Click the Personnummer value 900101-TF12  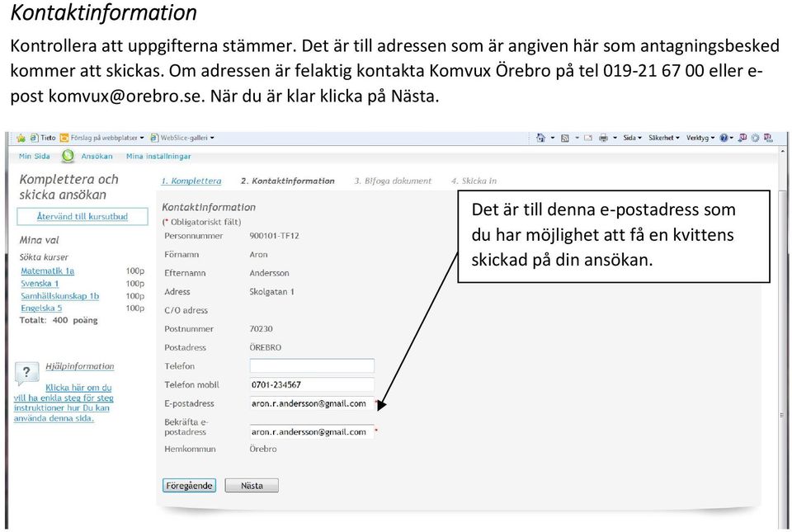pyautogui.click(x=274, y=236)
